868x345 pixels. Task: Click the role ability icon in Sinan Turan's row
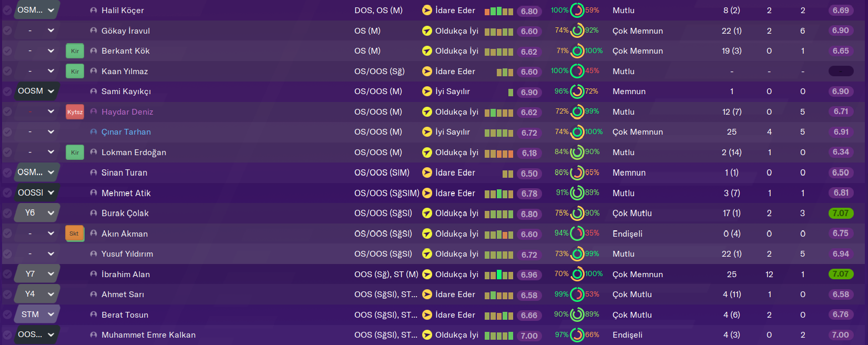(427, 173)
